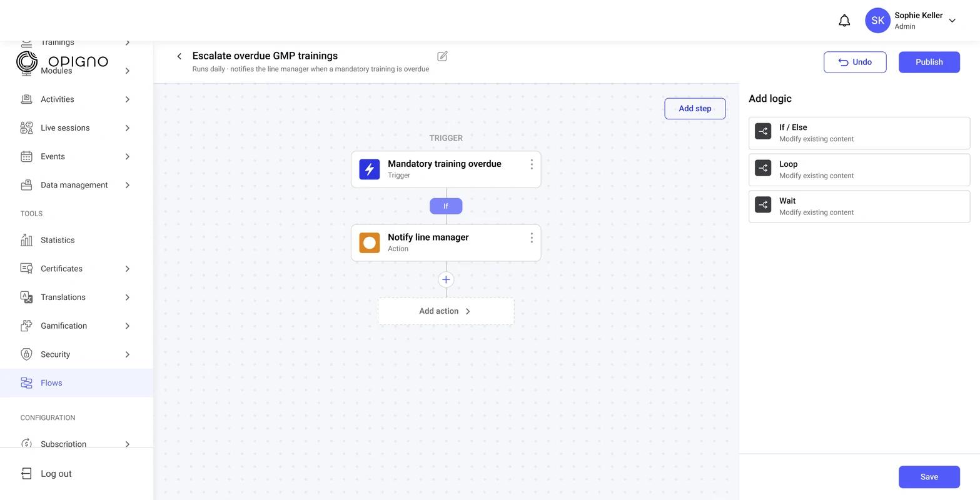Click the If condition badge
Screen dimensions: 980x500
tap(446, 206)
